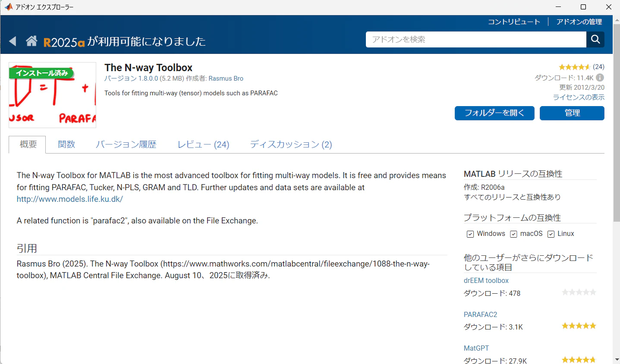Click the プラットフォームの互換性 heading

point(512,218)
